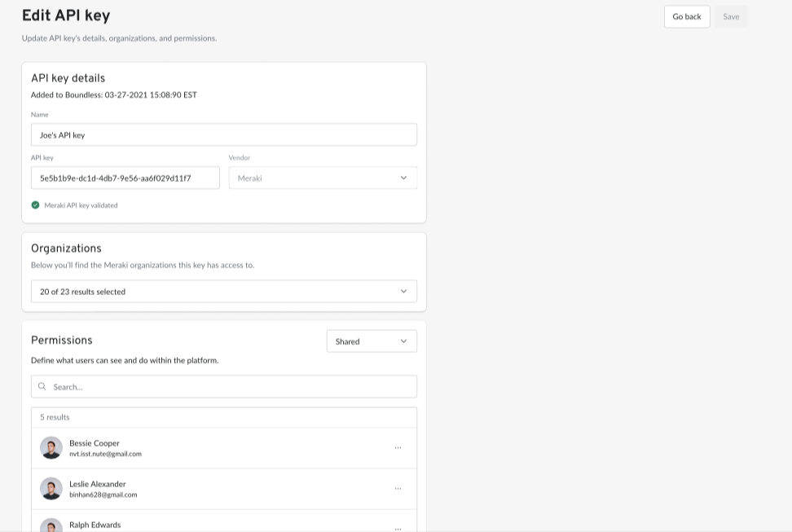792x532 pixels.
Task: Click Bessie Cooper's avatar
Action: pyautogui.click(x=51, y=447)
